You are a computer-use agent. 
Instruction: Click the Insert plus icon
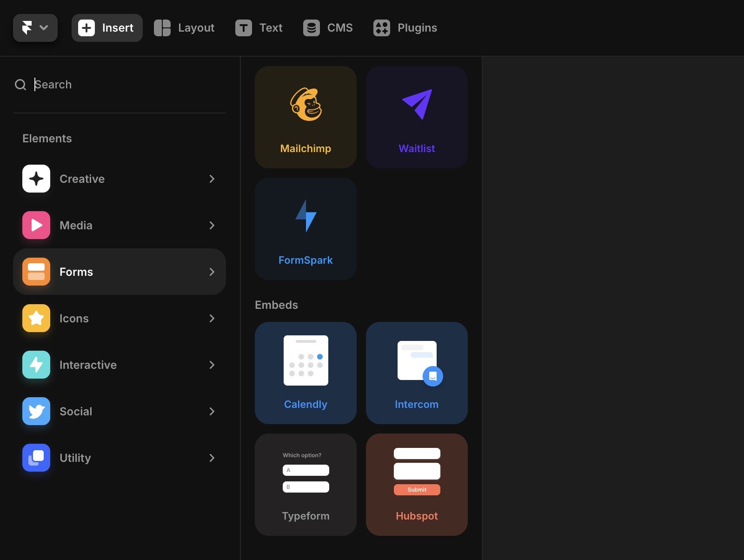(x=86, y=28)
